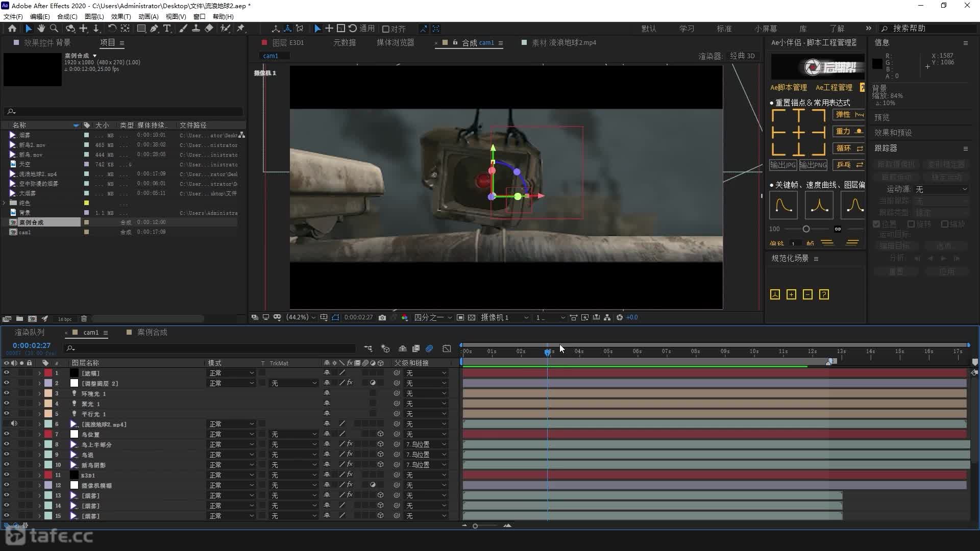980x551 pixels.
Task: Open blend mode dropdown for layer 遮幅
Action: 231,373
